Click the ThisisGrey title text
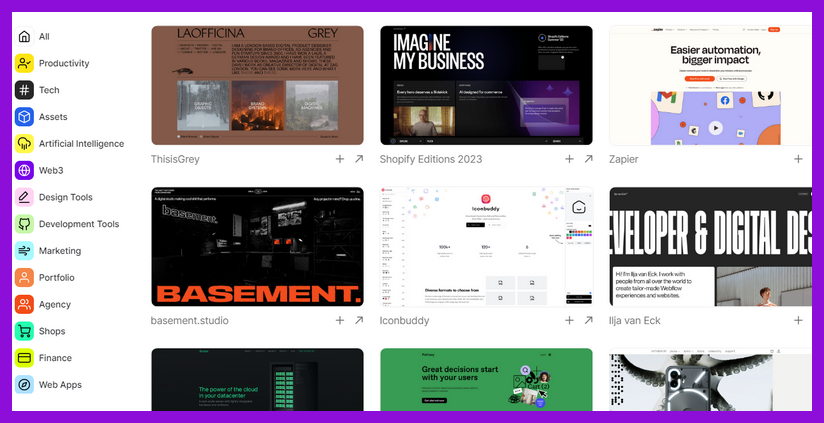Screen dimensions: 824x423 click(x=175, y=159)
